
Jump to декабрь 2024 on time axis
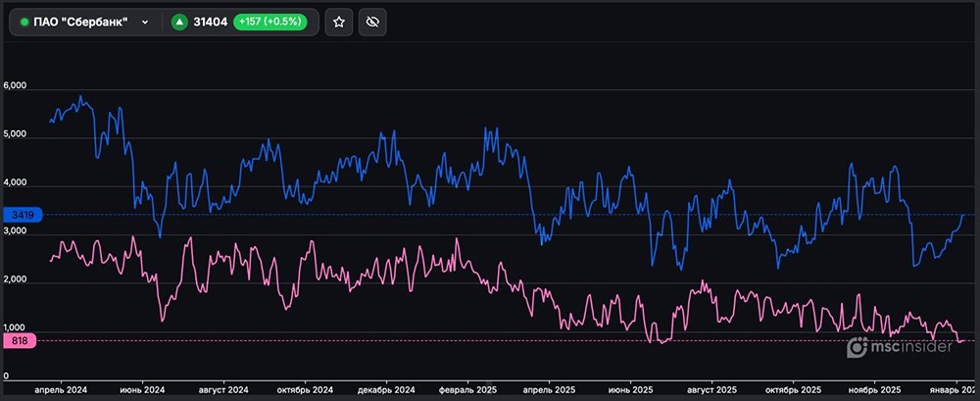389,389
